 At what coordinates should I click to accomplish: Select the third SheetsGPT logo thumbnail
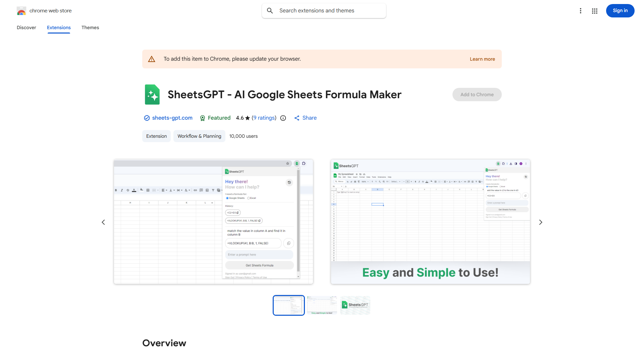355,305
